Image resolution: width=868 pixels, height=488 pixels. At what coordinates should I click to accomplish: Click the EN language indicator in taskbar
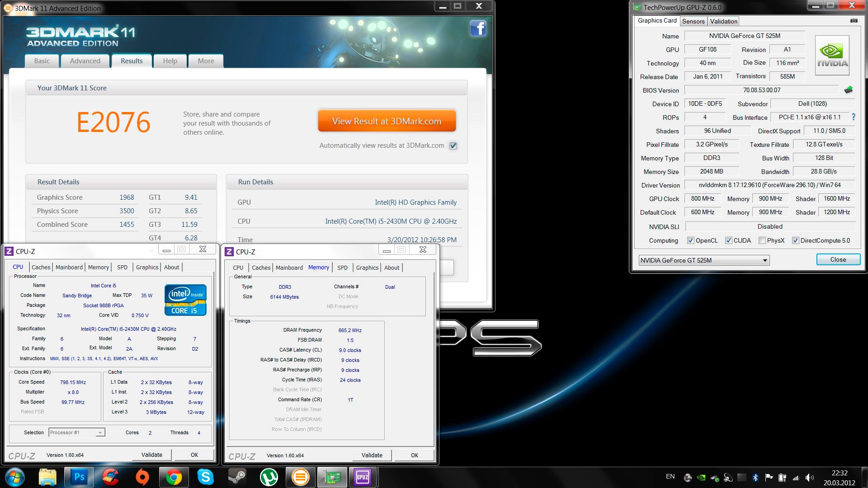(x=670, y=476)
